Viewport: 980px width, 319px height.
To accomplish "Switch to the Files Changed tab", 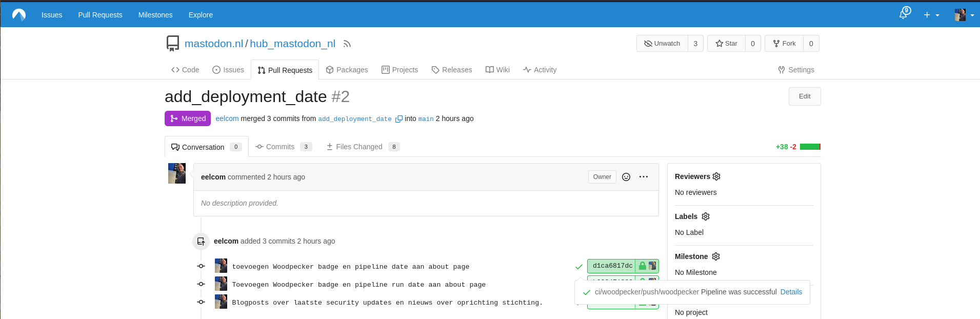I will coord(363,147).
